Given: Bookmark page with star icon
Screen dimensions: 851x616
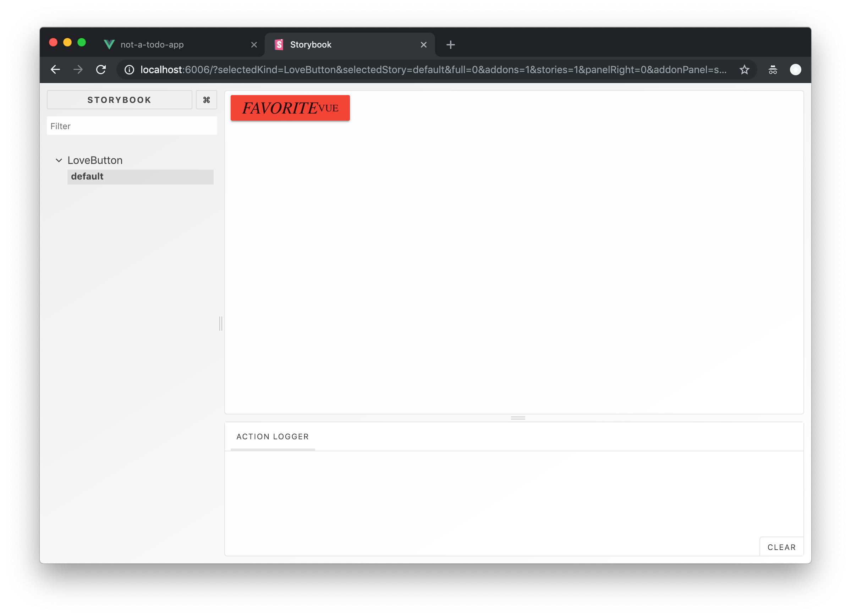Looking at the screenshot, I should (x=745, y=70).
